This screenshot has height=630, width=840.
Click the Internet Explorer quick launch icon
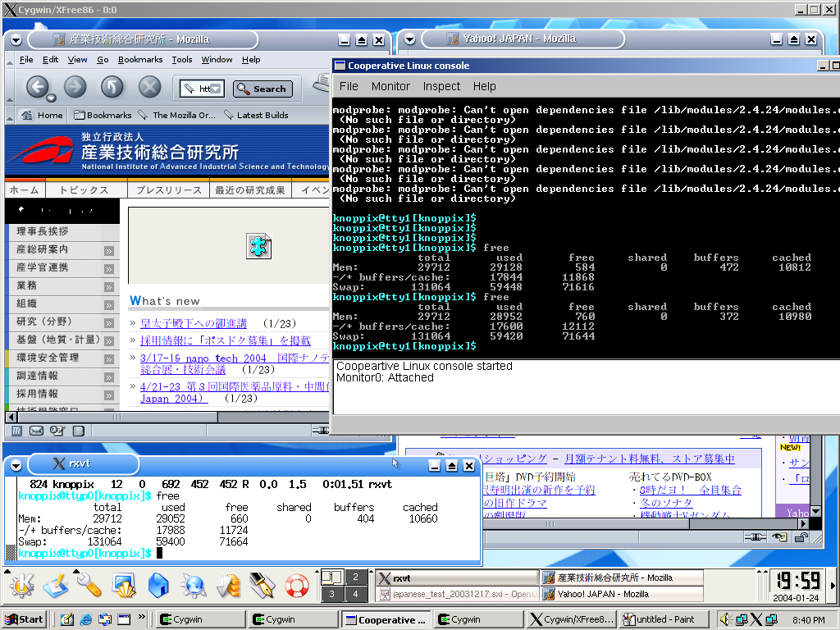point(85,620)
